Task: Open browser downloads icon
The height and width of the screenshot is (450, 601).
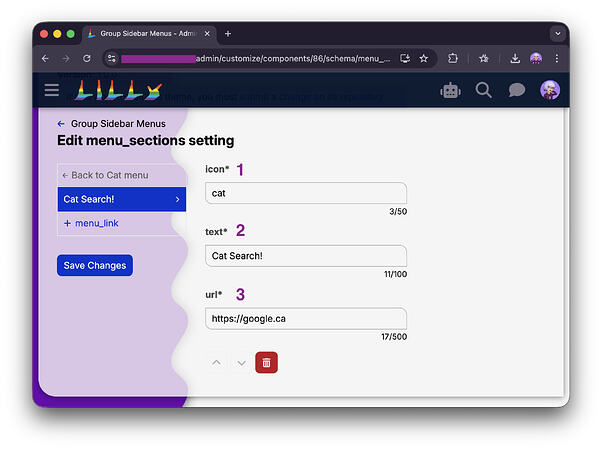Action: pyautogui.click(x=515, y=58)
